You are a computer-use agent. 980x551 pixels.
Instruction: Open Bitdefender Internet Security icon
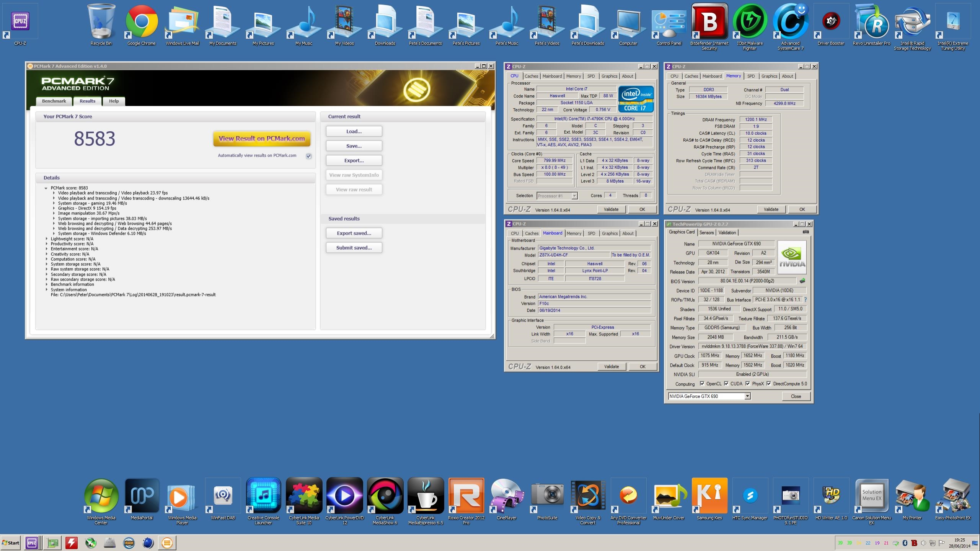pyautogui.click(x=709, y=27)
